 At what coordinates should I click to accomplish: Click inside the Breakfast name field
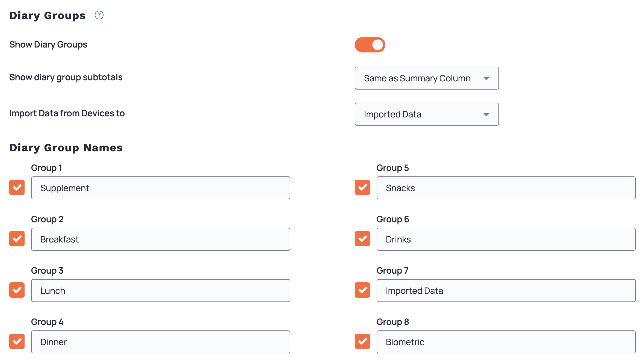click(x=161, y=239)
